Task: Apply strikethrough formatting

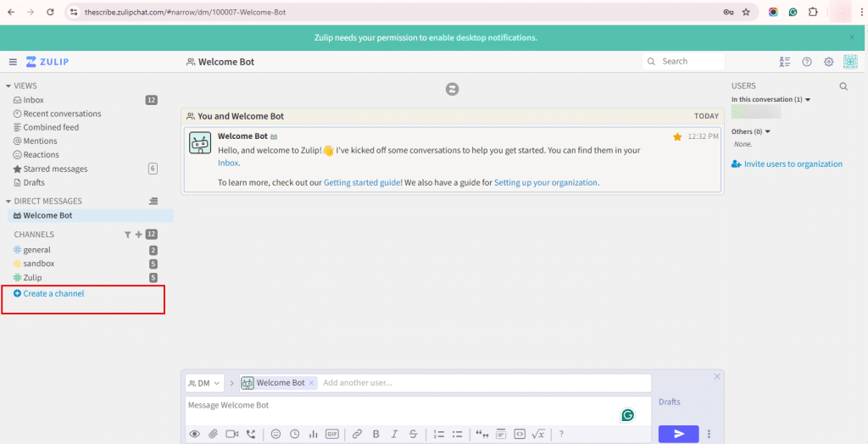Action: point(413,434)
